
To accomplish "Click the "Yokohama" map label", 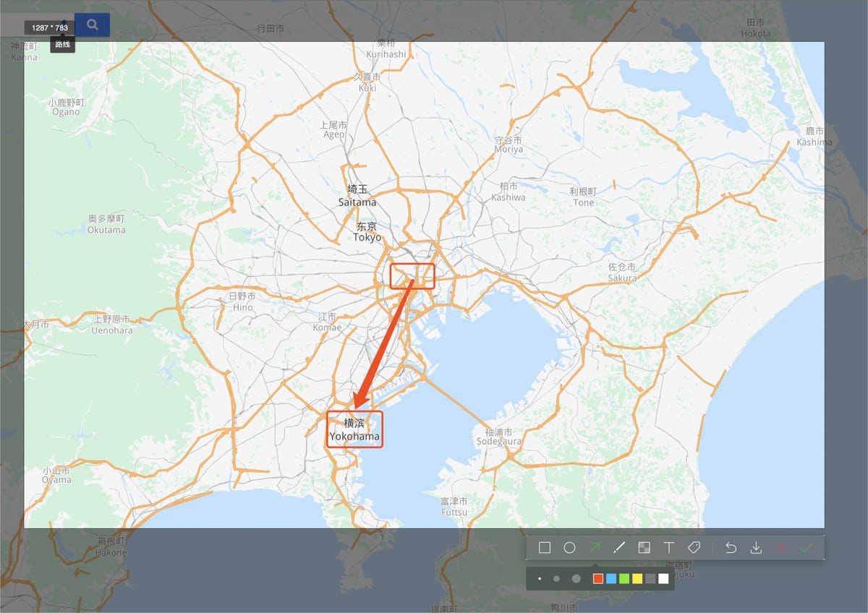I will point(354,437).
